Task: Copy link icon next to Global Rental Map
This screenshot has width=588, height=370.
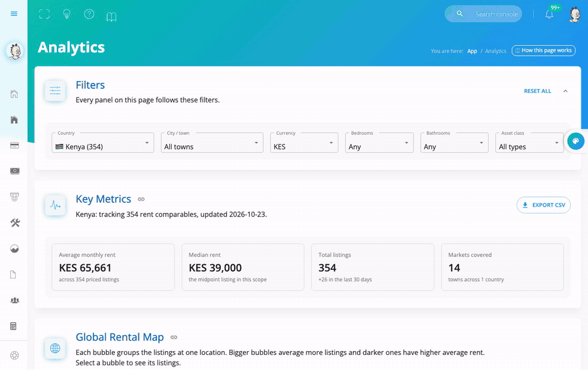Action: click(174, 337)
